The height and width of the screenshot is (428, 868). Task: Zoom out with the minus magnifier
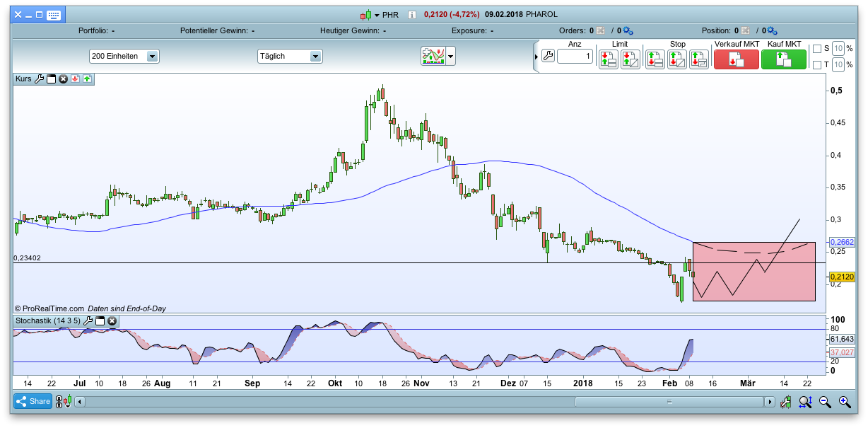(x=824, y=402)
